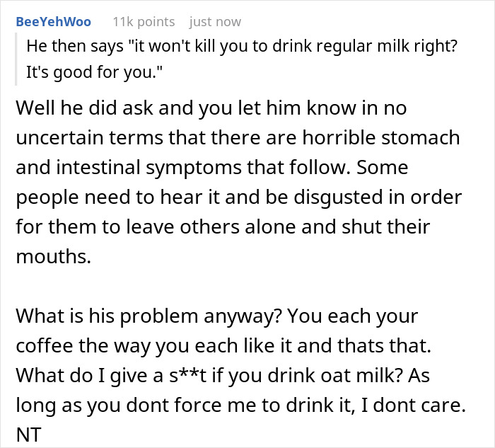Open BeeYehWoo's user profile link
Viewport: 495px width, 448px height.
pyautogui.click(x=53, y=22)
